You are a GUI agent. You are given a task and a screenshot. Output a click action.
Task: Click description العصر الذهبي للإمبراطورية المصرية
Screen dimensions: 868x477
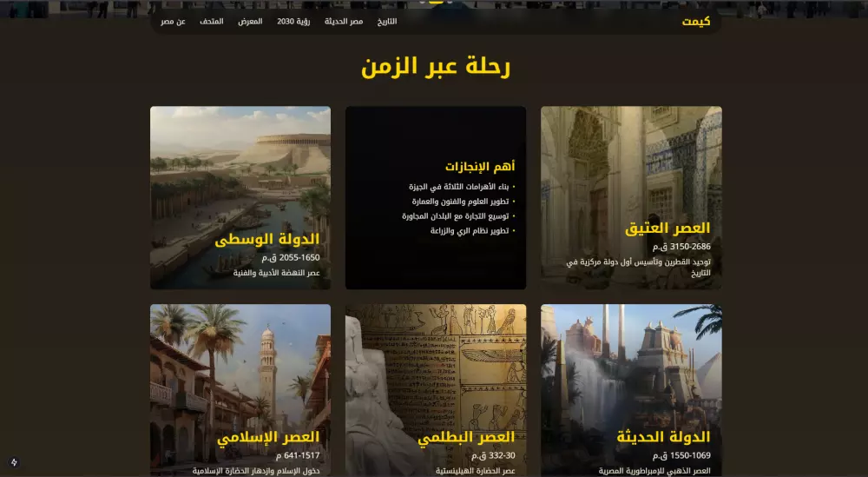654,471
